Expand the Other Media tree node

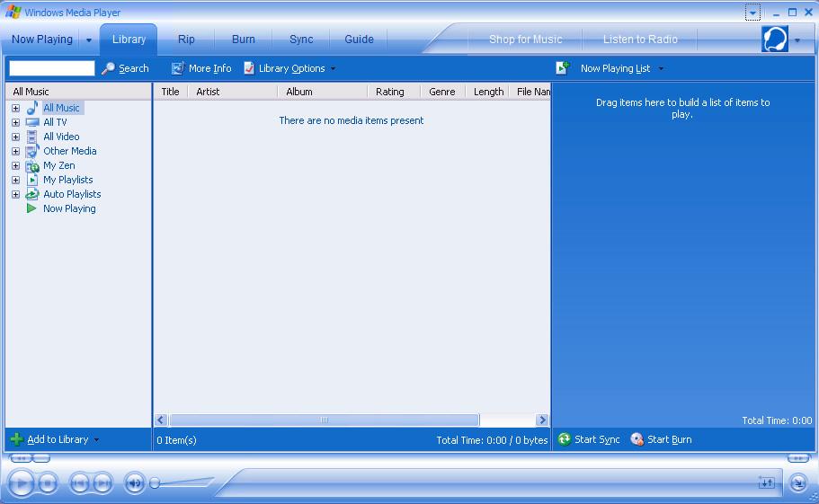tap(15, 151)
